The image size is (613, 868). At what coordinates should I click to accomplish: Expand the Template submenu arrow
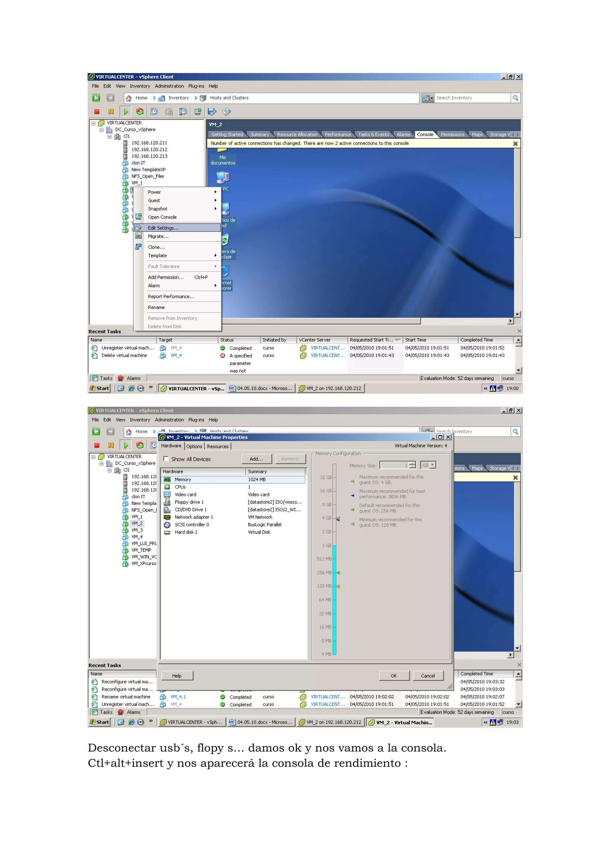click(216, 255)
